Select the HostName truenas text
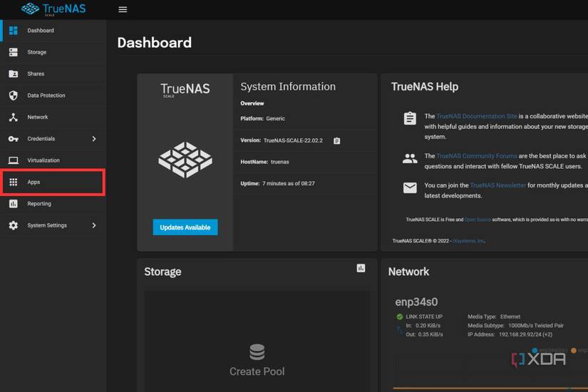 pyautogui.click(x=264, y=162)
